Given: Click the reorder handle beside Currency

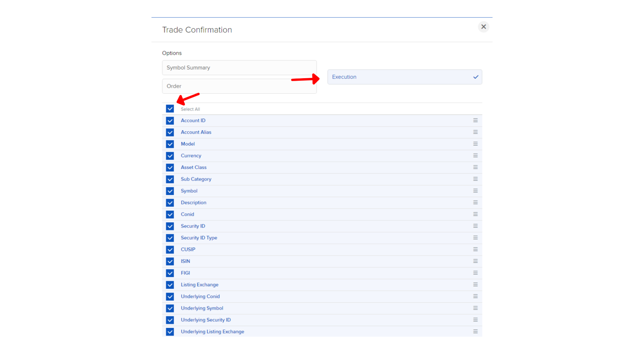Looking at the screenshot, I should click(475, 155).
